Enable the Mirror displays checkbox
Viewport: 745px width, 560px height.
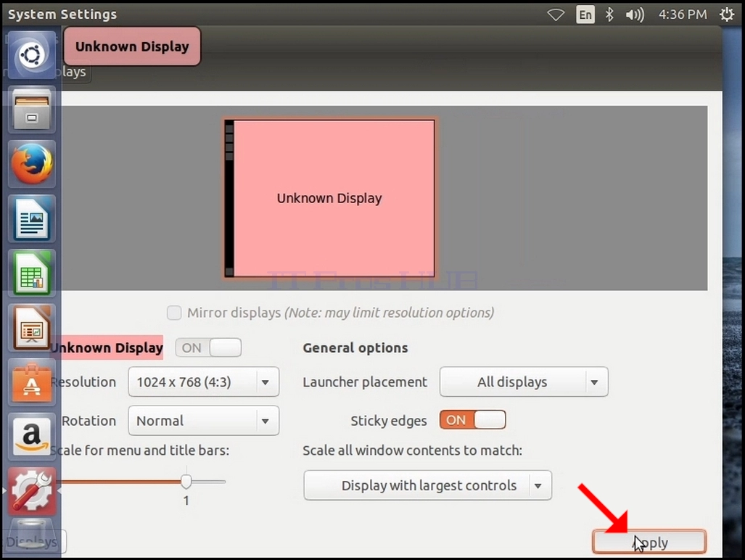click(x=174, y=313)
